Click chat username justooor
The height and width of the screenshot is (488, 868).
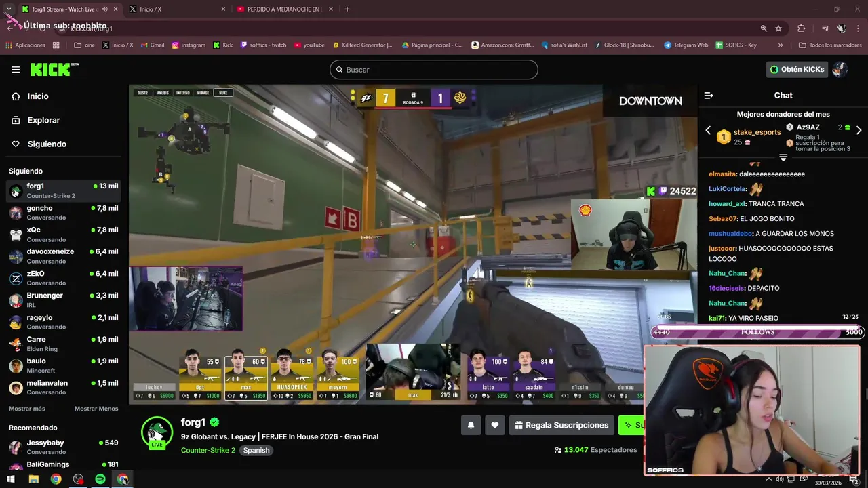[722, 249]
